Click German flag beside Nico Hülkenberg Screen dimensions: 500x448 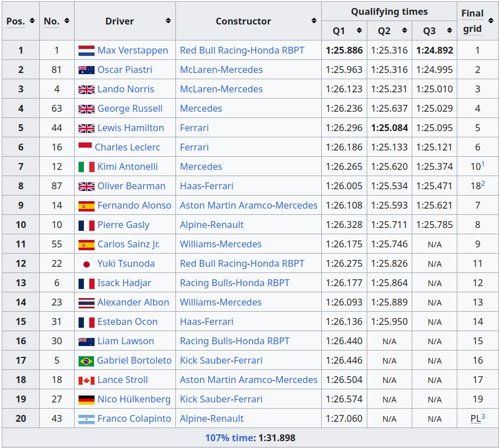click(87, 400)
